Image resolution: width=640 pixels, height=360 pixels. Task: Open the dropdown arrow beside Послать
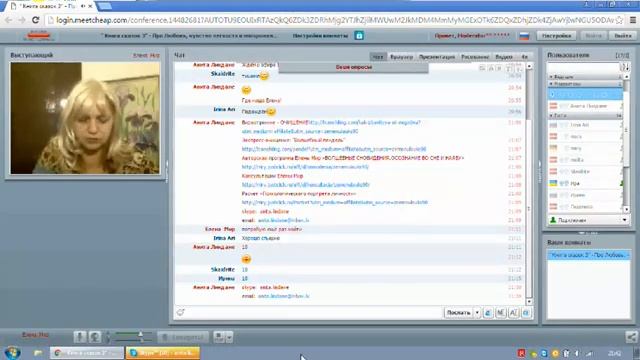click(x=477, y=313)
